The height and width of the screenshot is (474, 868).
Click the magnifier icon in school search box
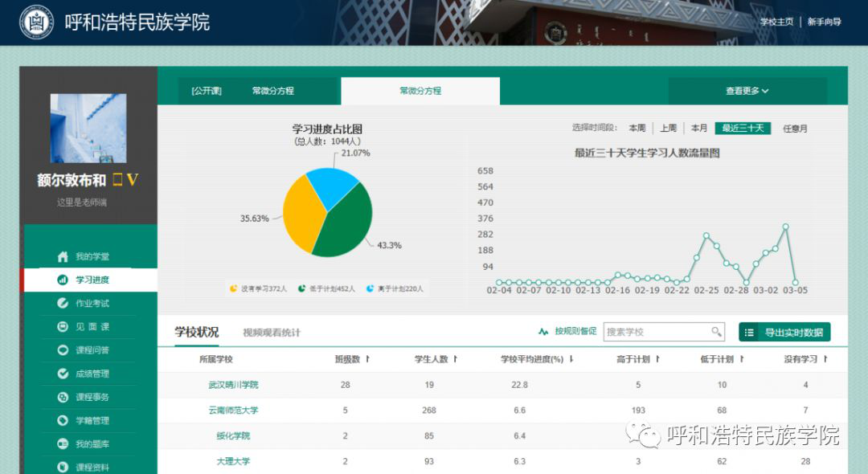[716, 332]
